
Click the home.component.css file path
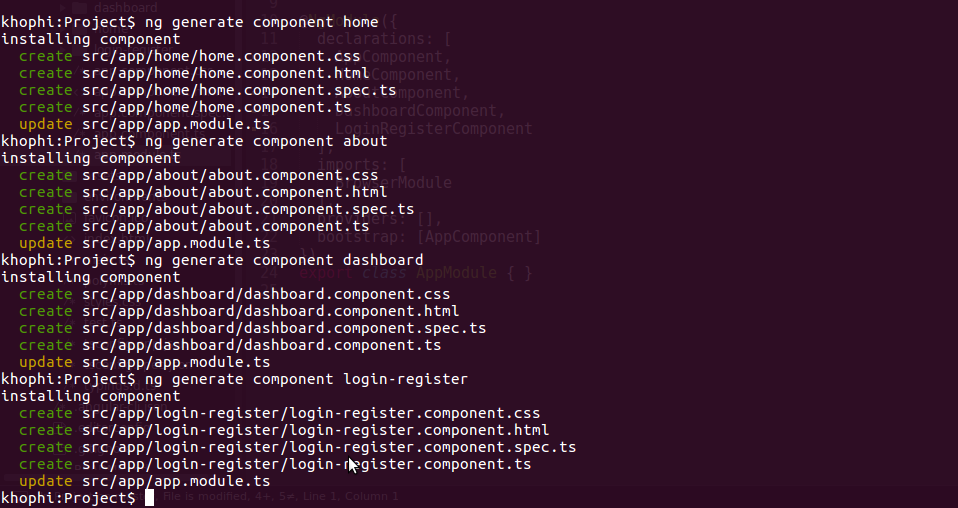[x=221, y=56]
